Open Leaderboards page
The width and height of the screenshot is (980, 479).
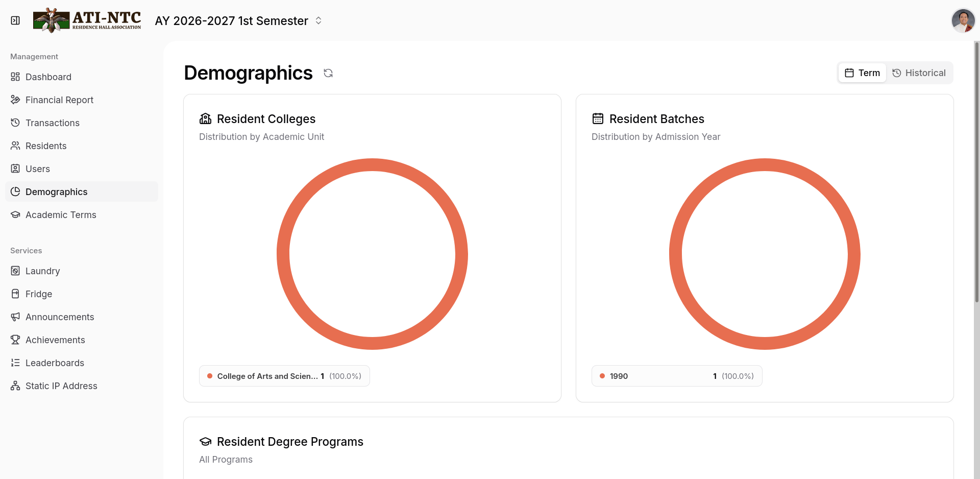point(82,363)
